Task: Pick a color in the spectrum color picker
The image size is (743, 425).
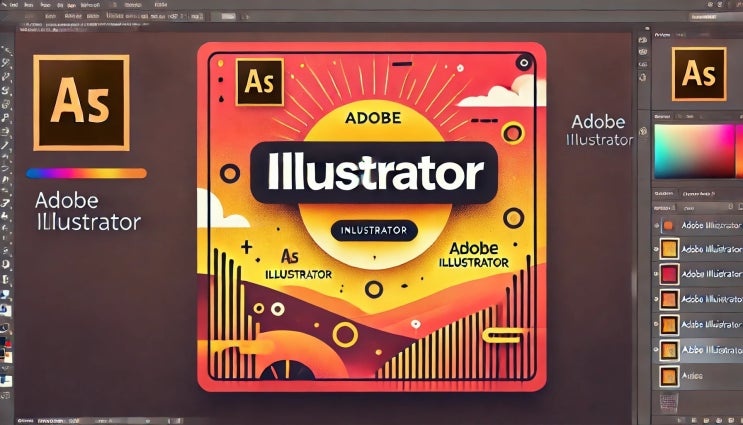Action: coord(695,151)
